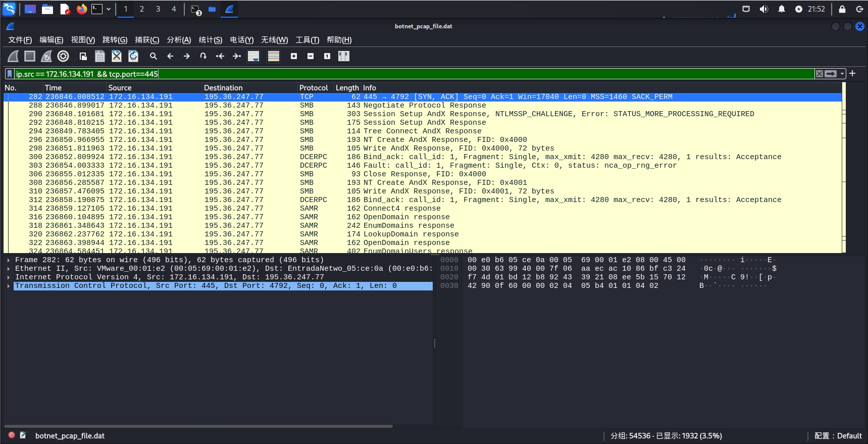Clear the display filter expression
The height and width of the screenshot is (444, 868).
[820, 74]
